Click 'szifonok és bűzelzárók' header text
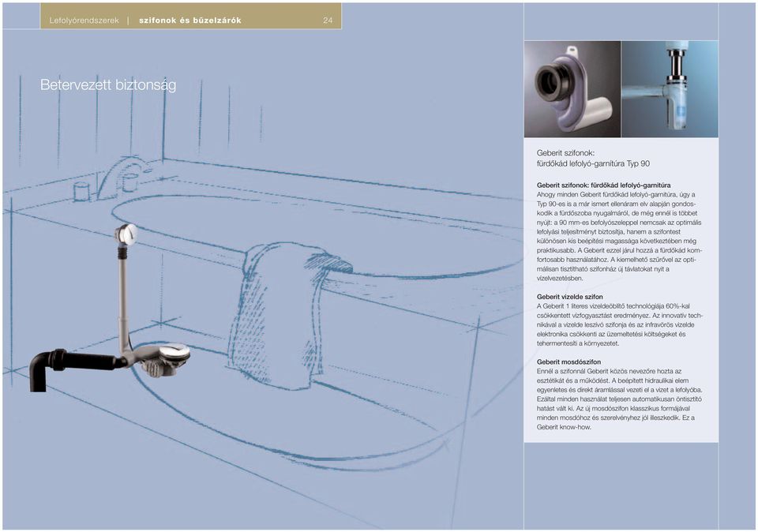The image size is (758, 532). click(x=190, y=21)
